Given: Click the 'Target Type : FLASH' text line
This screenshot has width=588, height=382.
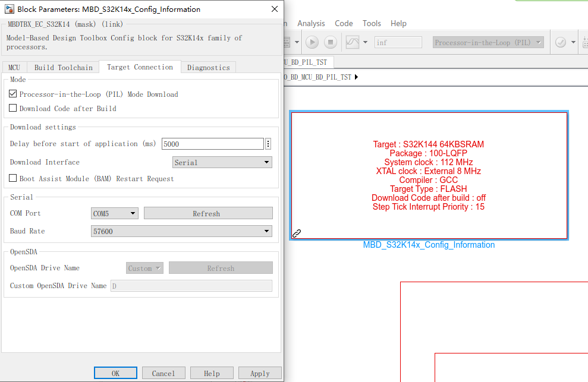Looking at the screenshot, I should [x=429, y=189].
